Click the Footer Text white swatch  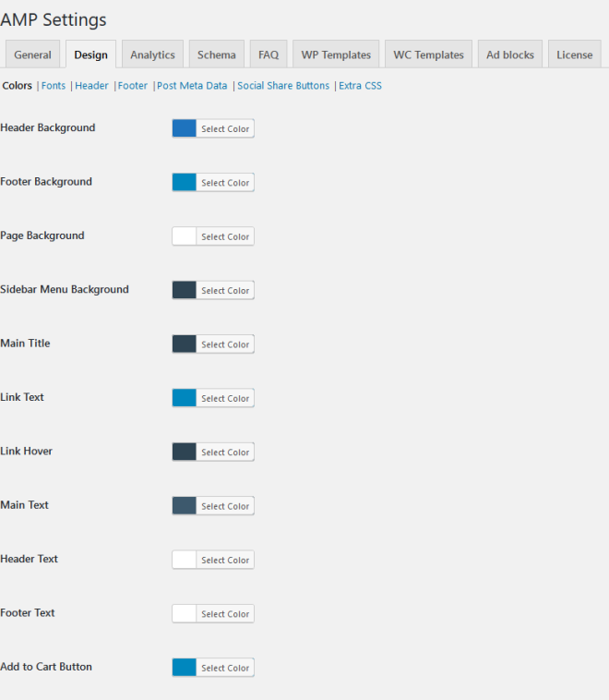click(x=185, y=613)
